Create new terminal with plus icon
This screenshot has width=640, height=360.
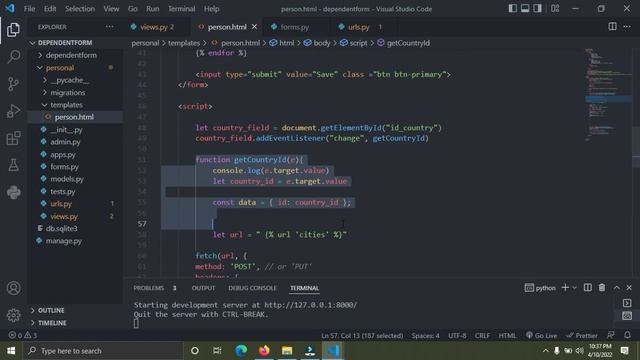[565, 288]
